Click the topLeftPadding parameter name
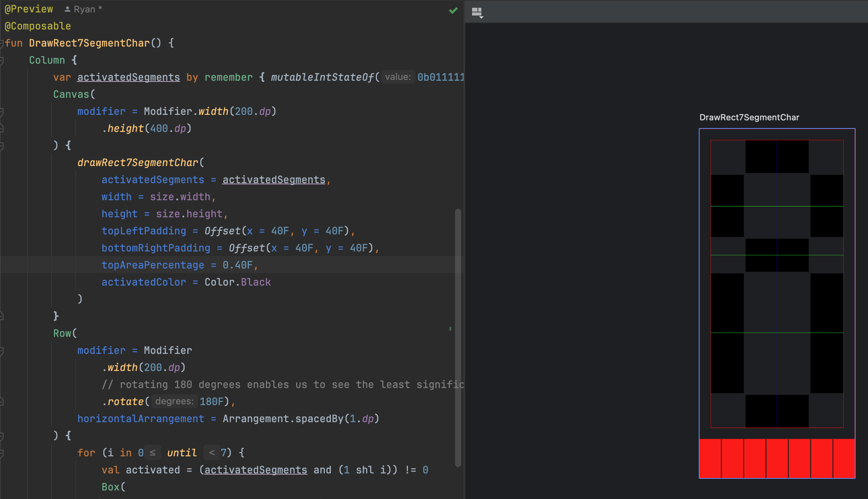This screenshot has height=499, width=868. [144, 231]
